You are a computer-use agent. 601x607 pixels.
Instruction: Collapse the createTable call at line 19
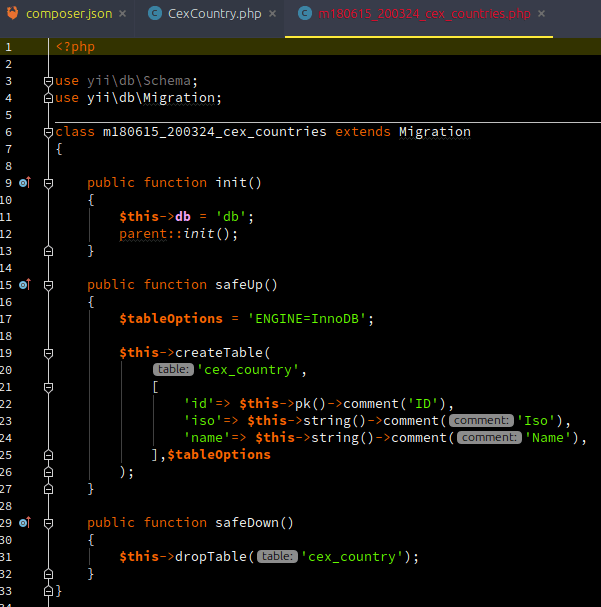tap(48, 353)
